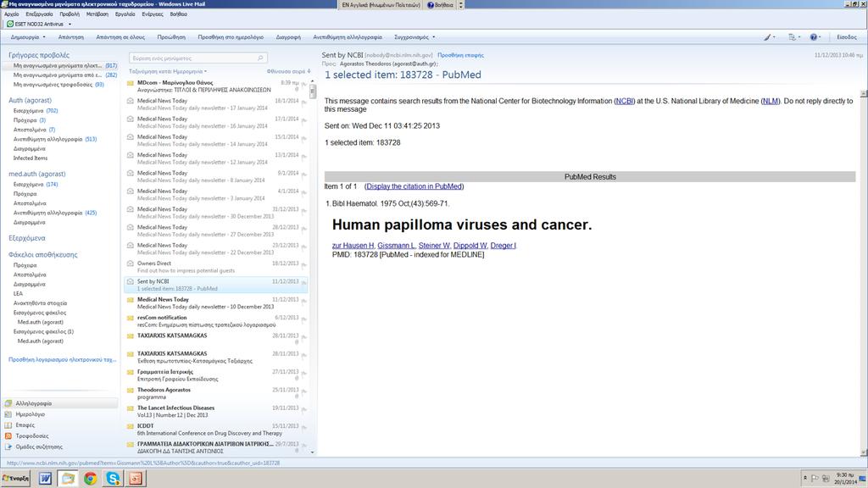Click the flag notification icon in system tray
Screen dimensions: 868x488
pyautogui.click(x=815, y=478)
